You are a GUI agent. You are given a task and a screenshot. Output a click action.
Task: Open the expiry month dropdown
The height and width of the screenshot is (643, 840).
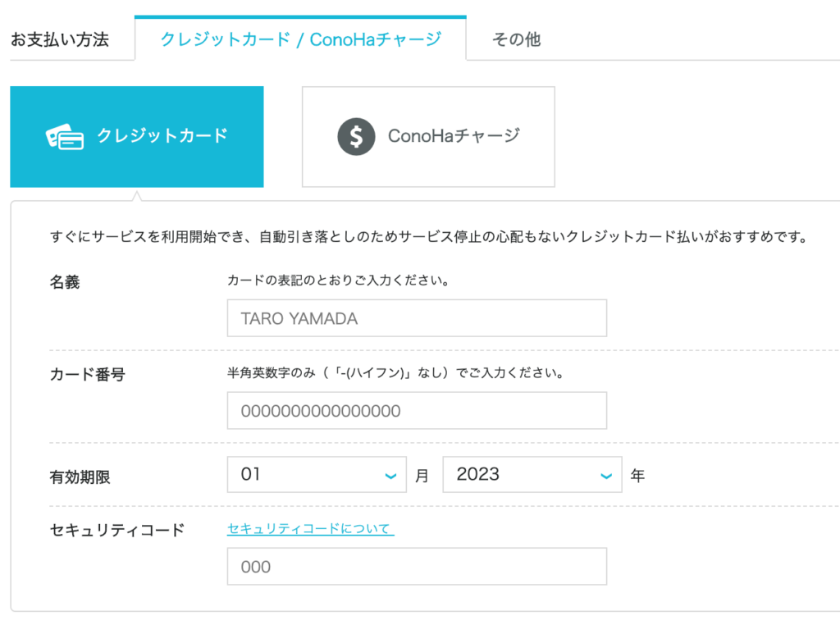pos(317,475)
